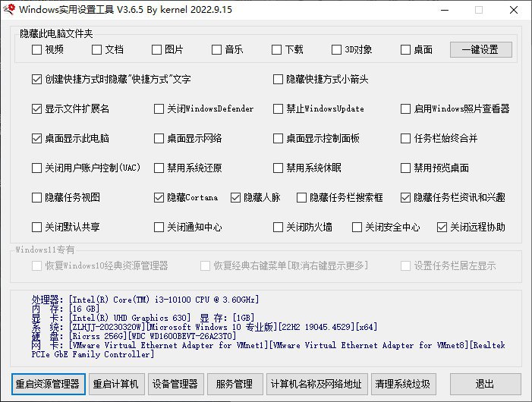Enable 隐藏快捷方式小箭头 option
This screenshot has height=402, width=532.
(279, 79)
